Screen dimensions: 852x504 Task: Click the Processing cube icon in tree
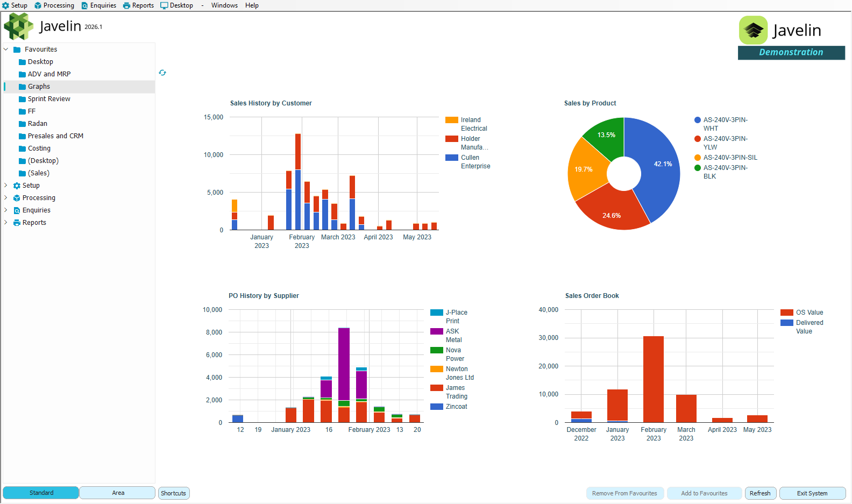[x=17, y=198]
